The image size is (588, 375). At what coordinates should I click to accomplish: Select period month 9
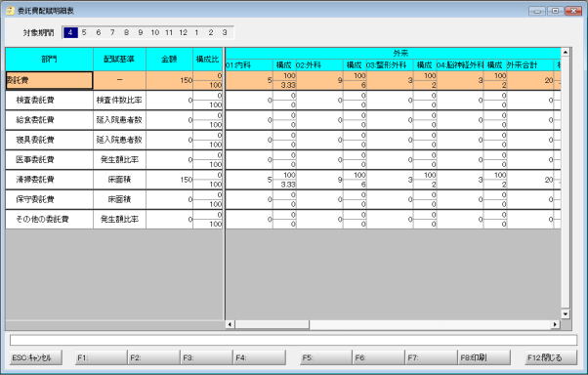[x=141, y=32]
